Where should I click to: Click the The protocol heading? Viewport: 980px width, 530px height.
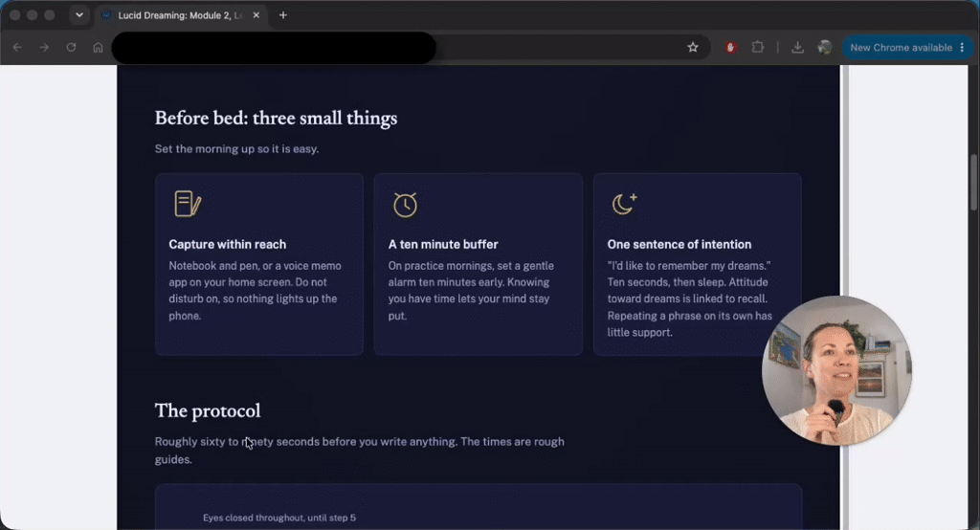point(208,410)
